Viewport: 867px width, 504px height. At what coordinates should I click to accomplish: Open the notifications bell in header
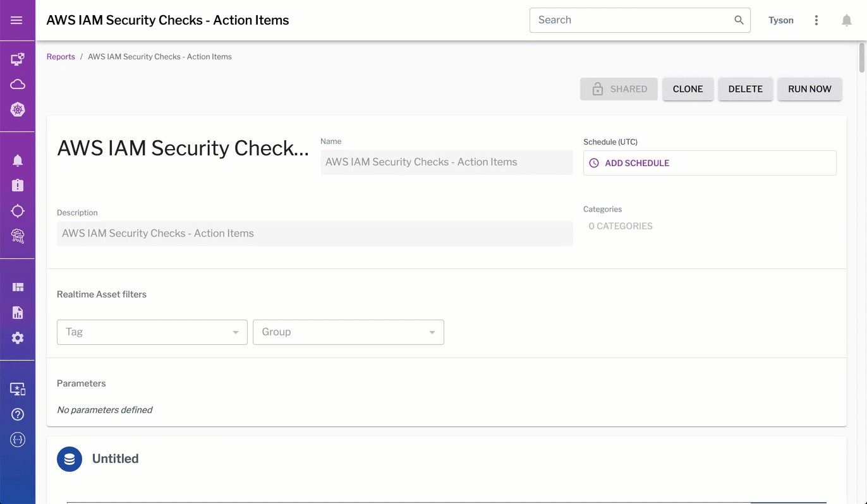[x=847, y=20]
